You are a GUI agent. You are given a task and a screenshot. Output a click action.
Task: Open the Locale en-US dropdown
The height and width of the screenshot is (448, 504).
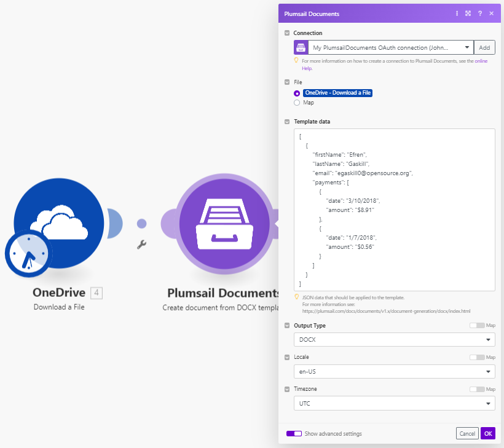click(x=395, y=372)
